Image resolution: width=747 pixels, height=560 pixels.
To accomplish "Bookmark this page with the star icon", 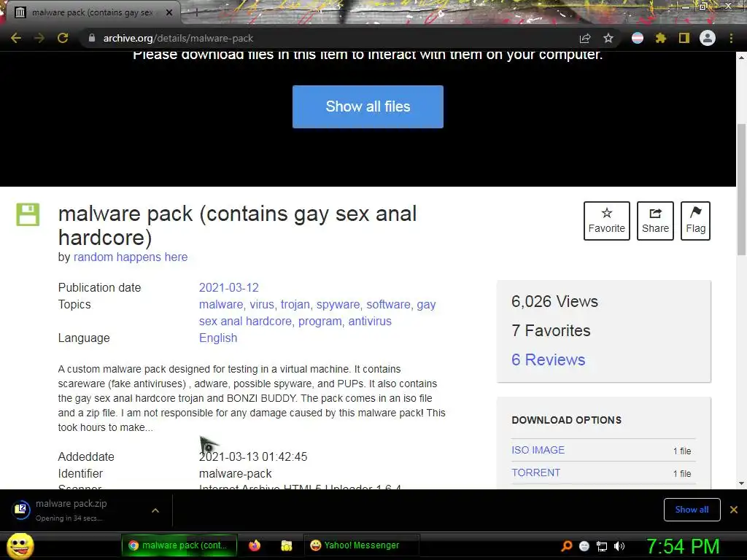I will (608, 38).
